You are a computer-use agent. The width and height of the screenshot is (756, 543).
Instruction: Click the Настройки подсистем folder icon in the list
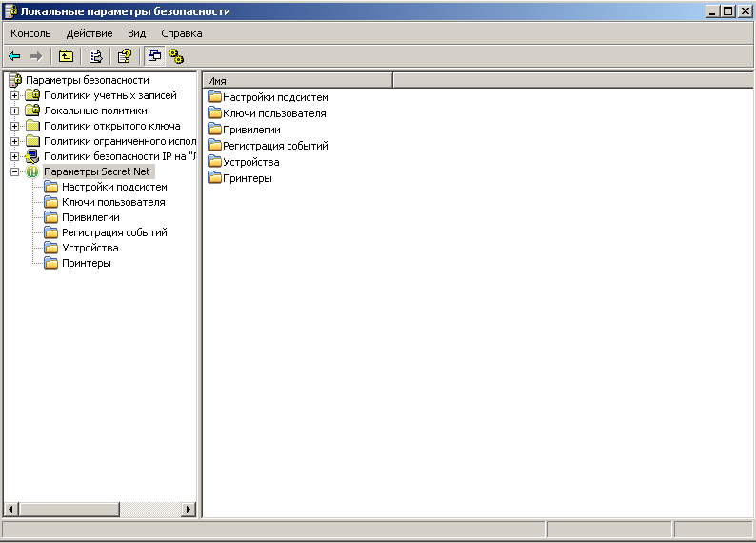tap(214, 96)
